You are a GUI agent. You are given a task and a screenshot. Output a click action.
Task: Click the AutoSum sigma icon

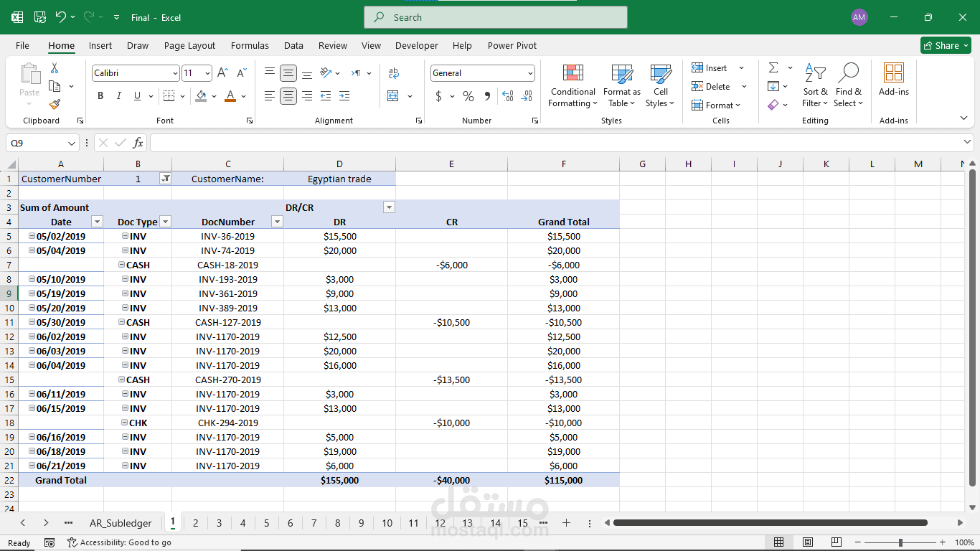(773, 67)
